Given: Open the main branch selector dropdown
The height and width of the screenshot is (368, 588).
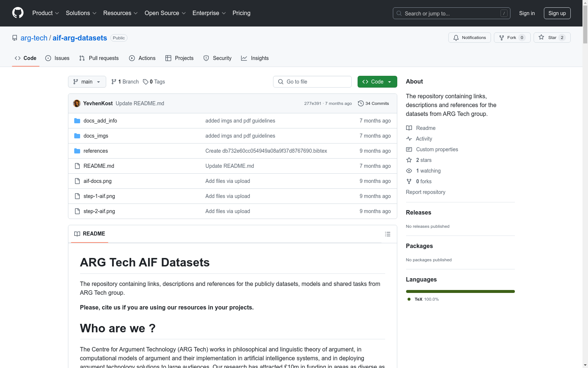Looking at the screenshot, I should [x=87, y=82].
